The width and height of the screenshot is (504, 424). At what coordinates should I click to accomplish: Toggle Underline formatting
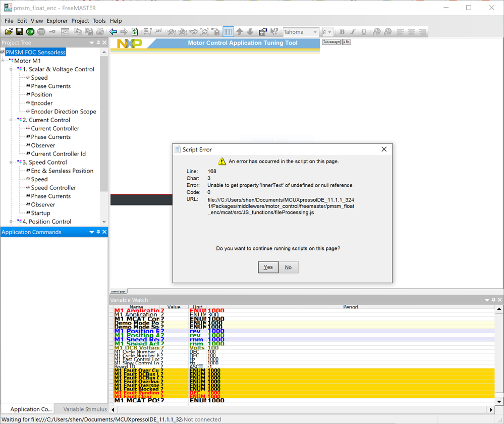pos(364,31)
